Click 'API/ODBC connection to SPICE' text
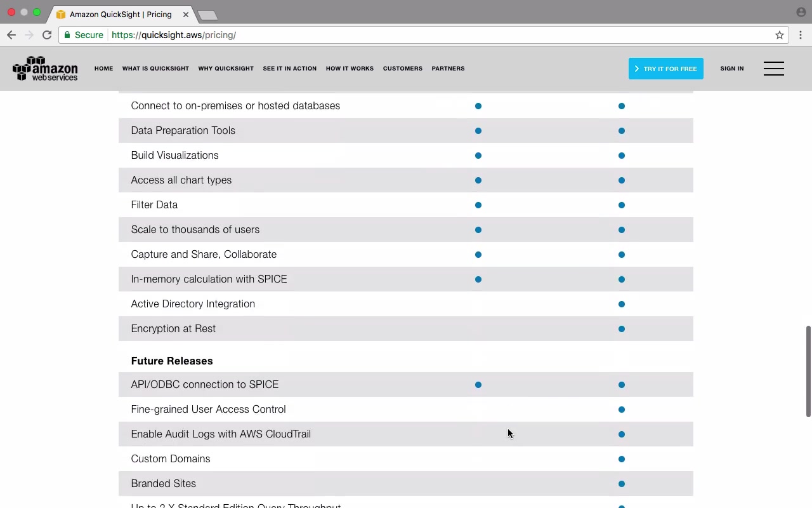 tap(205, 384)
